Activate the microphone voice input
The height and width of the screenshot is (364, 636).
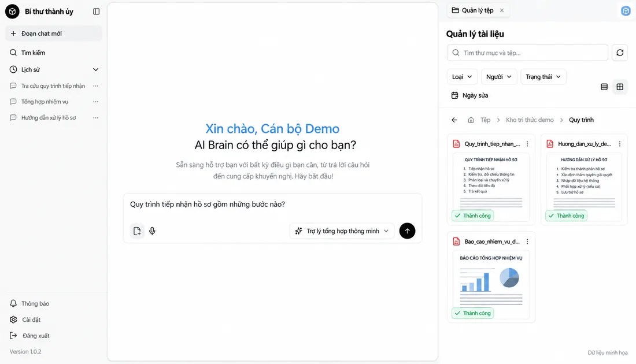pyautogui.click(x=152, y=231)
